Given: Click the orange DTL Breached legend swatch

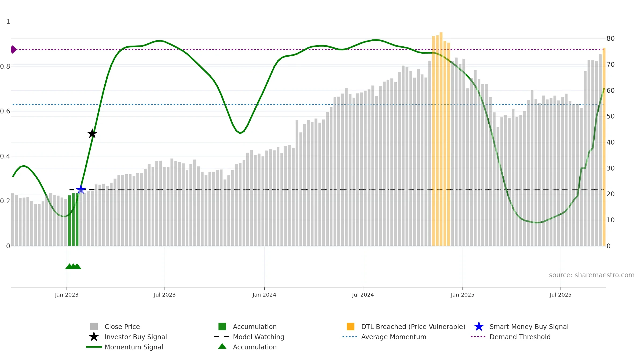Looking at the screenshot, I should (x=350, y=327).
